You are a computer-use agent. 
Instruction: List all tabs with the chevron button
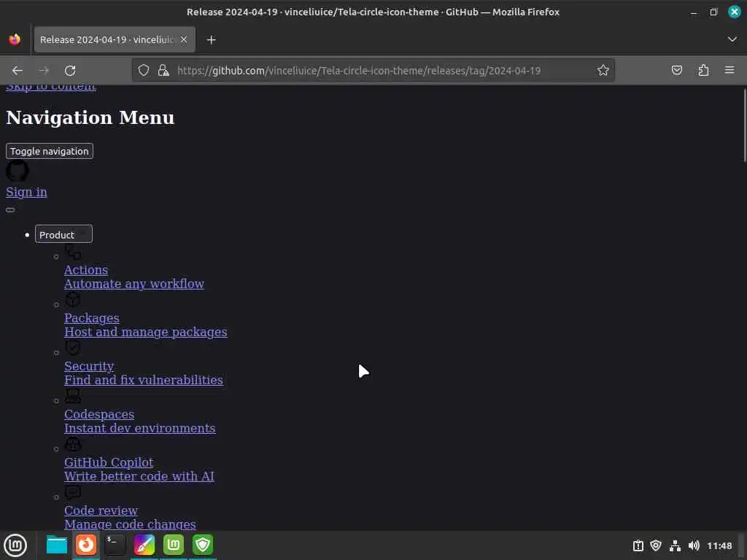click(732, 39)
